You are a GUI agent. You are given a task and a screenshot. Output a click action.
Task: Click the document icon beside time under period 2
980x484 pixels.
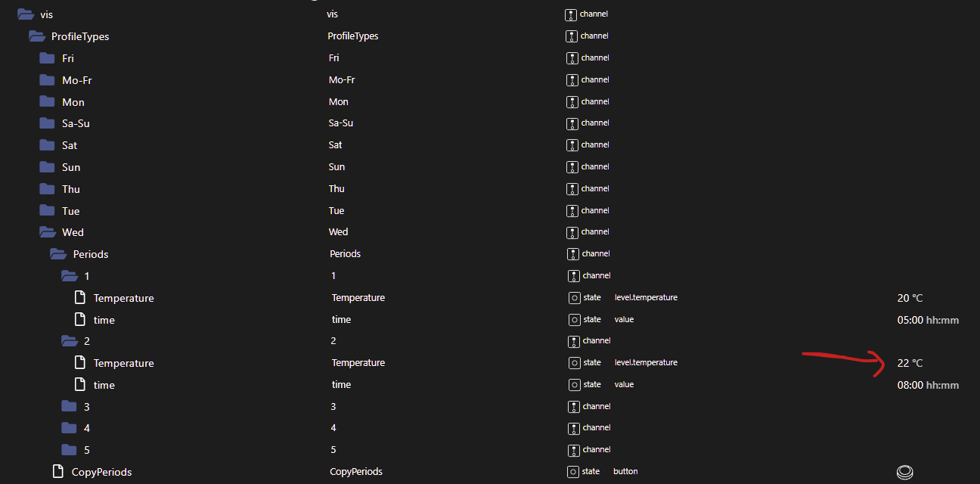(80, 384)
